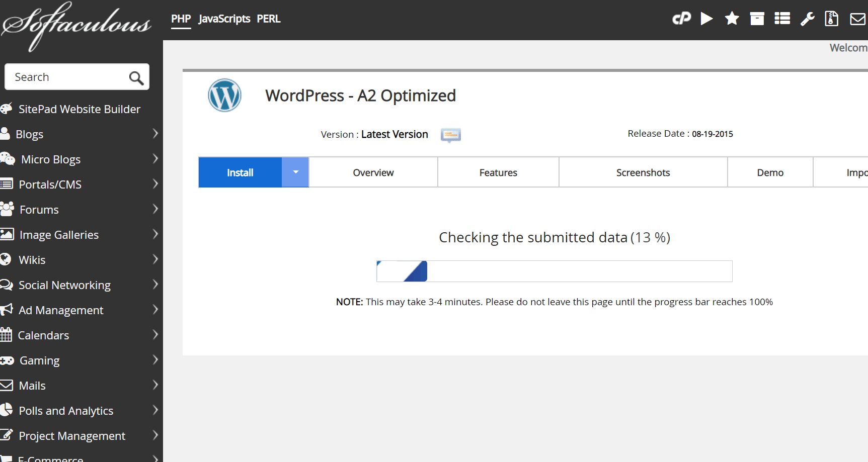Select the JavaScripts menu item
The image size is (868, 462).
pos(224,19)
